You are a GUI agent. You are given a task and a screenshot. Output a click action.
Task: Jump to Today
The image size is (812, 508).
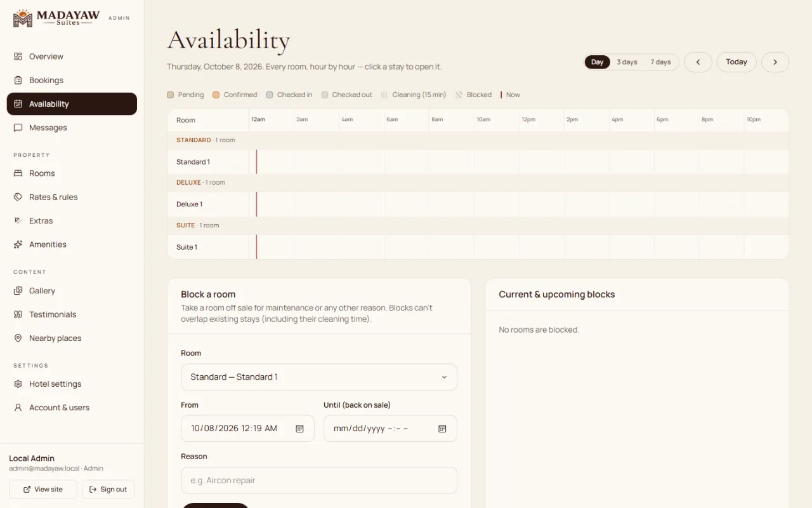point(737,62)
